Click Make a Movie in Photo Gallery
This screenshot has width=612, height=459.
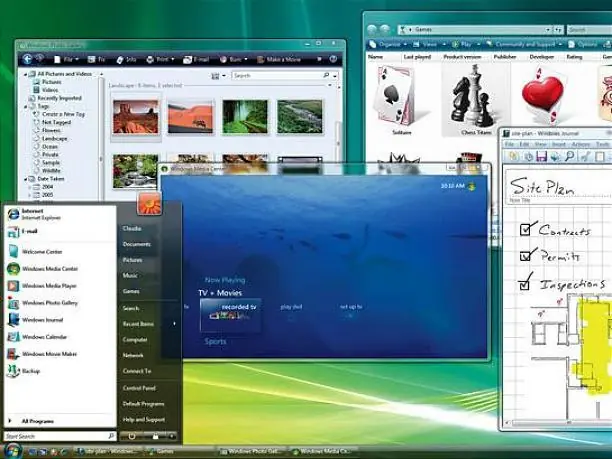[x=279, y=59]
